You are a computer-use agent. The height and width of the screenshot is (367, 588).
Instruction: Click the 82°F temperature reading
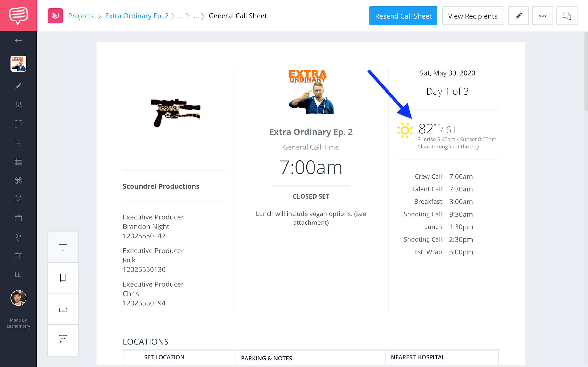[429, 129]
